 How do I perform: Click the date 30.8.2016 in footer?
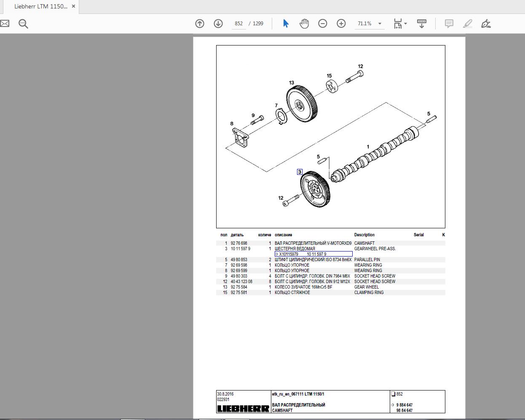(225, 394)
